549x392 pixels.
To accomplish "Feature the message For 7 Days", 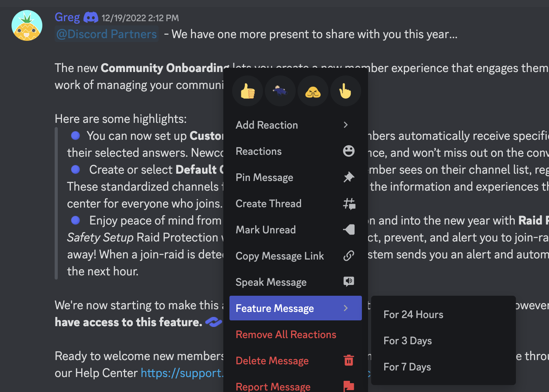I will click(x=407, y=367).
